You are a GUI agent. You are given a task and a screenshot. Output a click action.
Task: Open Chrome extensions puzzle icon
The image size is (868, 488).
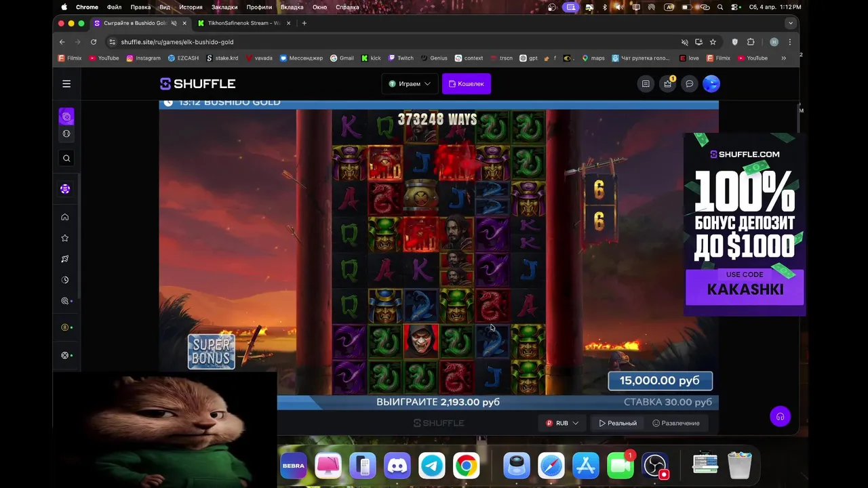pyautogui.click(x=751, y=42)
